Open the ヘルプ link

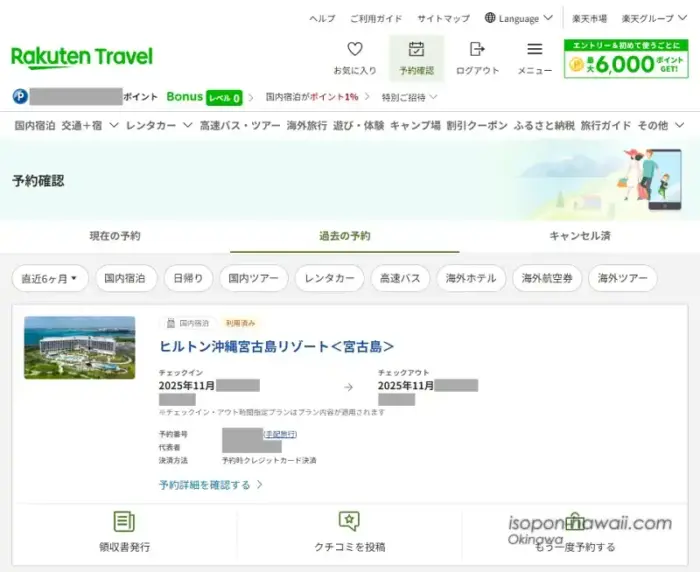click(322, 18)
